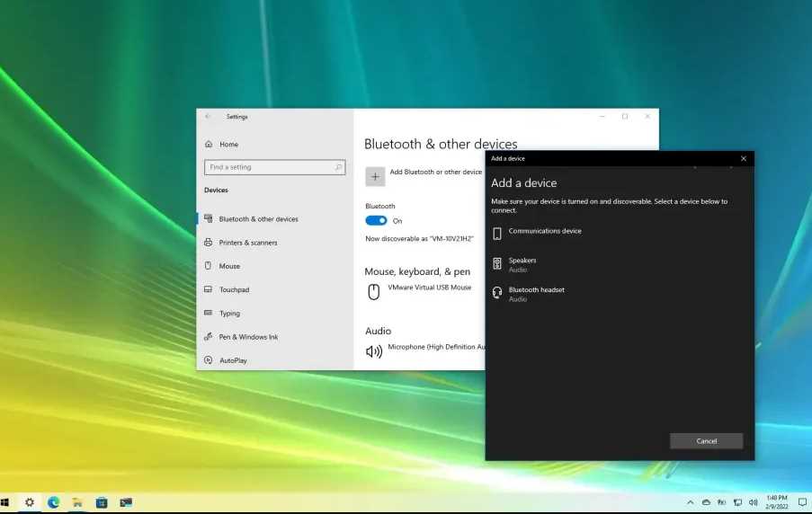Click the Cancel button in Add a device
This screenshot has height=514, width=812.
(x=706, y=441)
